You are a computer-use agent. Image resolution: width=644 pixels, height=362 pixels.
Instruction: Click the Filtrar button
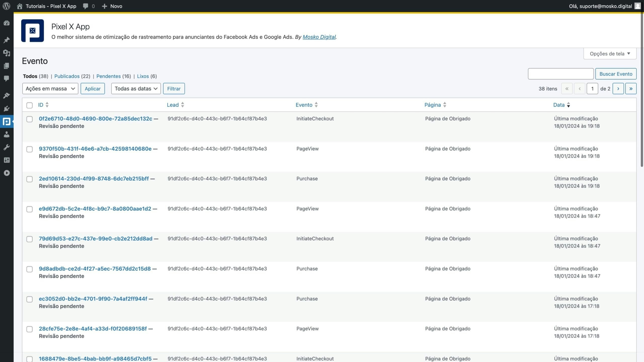[x=174, y=88]
